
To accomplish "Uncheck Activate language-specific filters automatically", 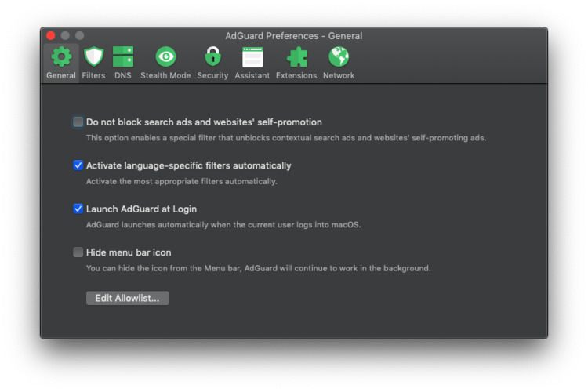I will click(x=78, y=165).
